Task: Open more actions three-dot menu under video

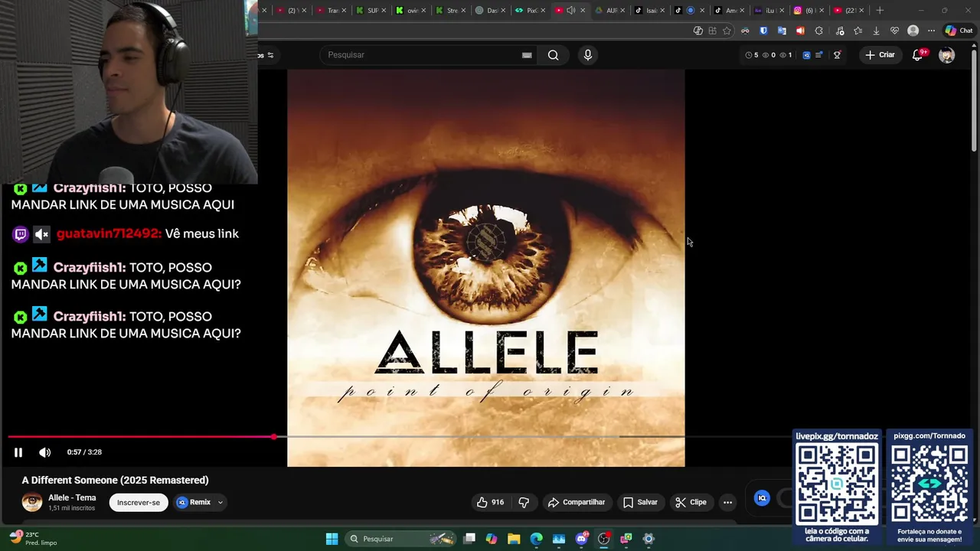Action: 727,502
